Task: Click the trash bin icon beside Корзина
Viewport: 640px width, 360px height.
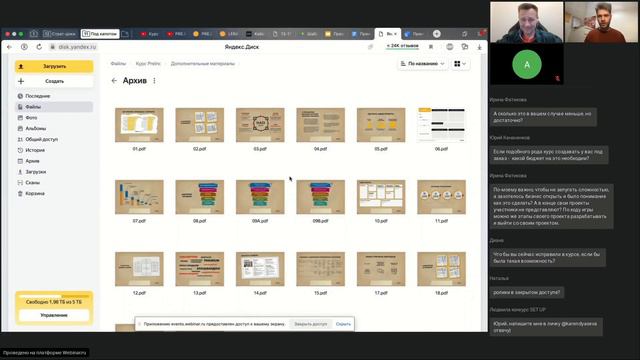Action: click(20, 193)
